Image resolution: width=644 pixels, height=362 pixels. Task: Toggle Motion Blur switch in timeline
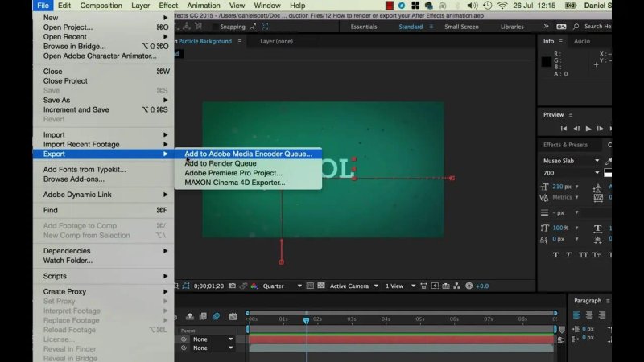click(x=216, y=316)
